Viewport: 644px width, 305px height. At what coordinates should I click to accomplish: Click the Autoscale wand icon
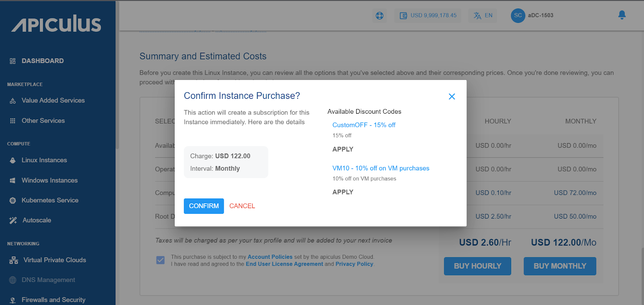point(13,220)
